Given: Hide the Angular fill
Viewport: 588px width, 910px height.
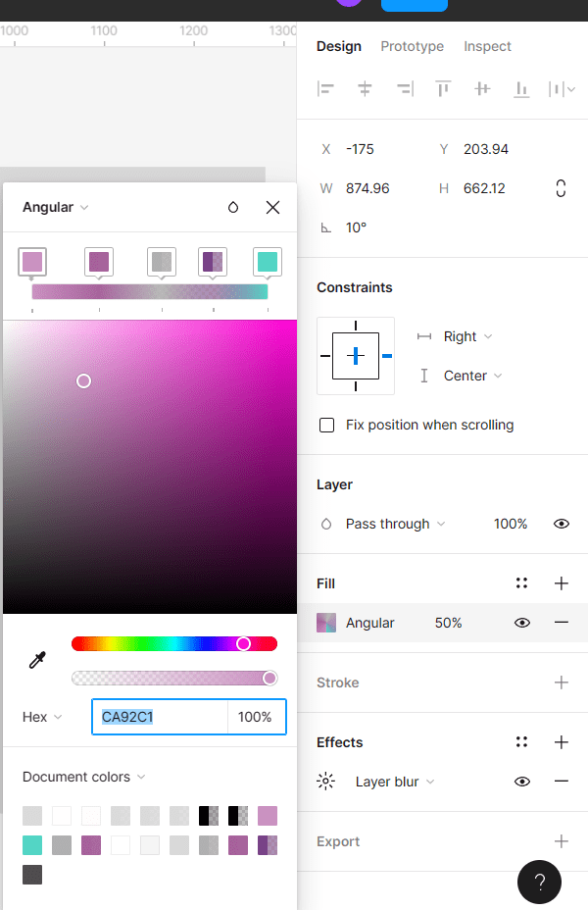Looking at the screenshot, I should tap(522, 623).
